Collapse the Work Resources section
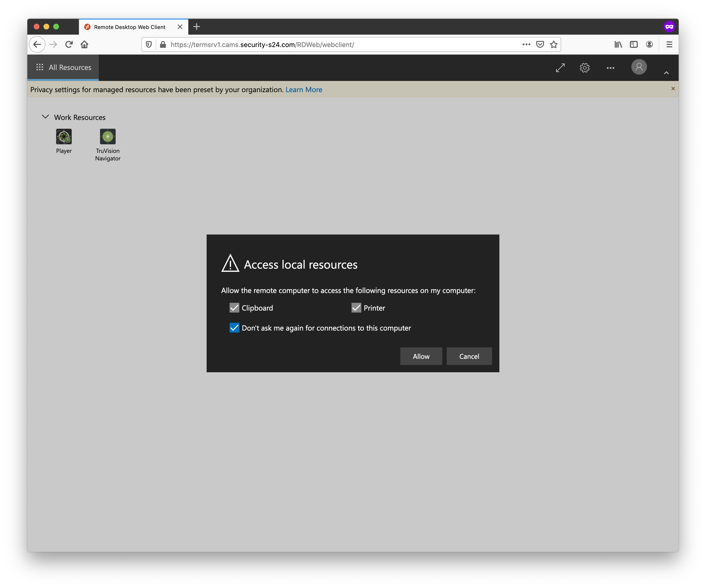Viewport: 706px width, 588px height. tap(45, 117)
